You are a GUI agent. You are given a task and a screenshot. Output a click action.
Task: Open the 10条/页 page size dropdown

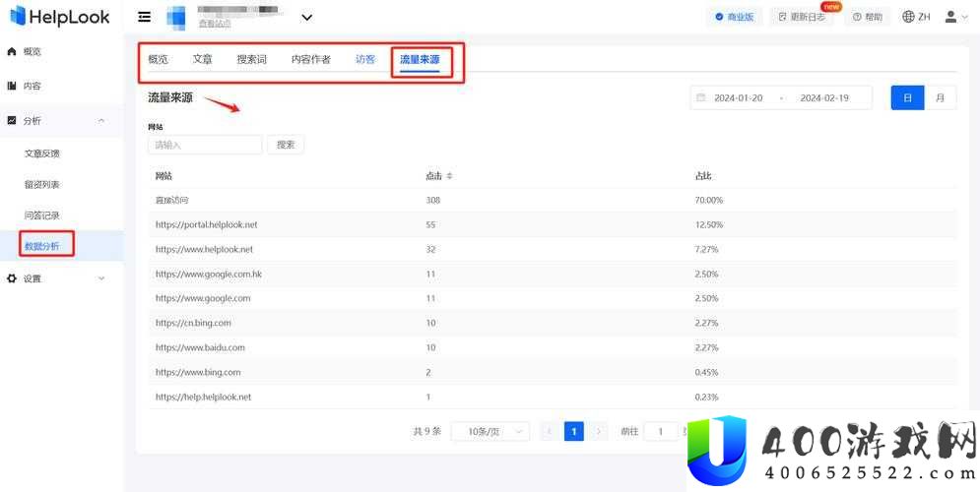pyautogui.click(x=490, y=431)
